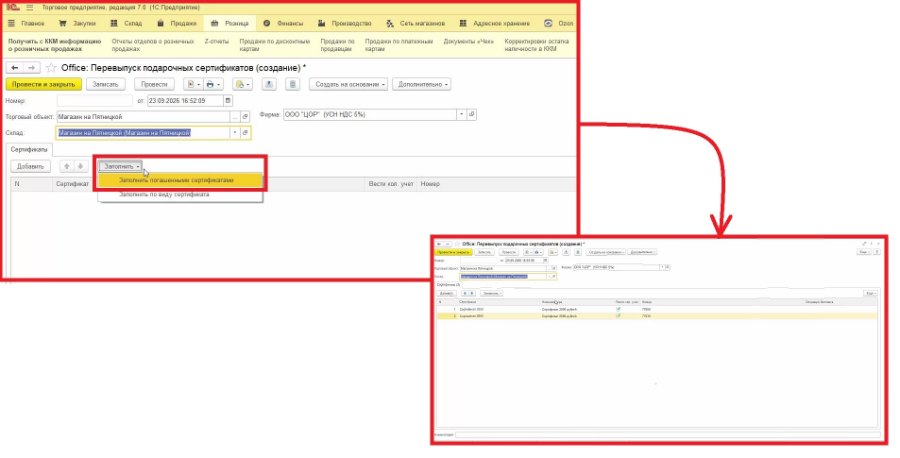The width and height of the screenshot is (900, 458).
Task: Click the ellipsis select button of Торговый объект
Action: click(235, 117)
